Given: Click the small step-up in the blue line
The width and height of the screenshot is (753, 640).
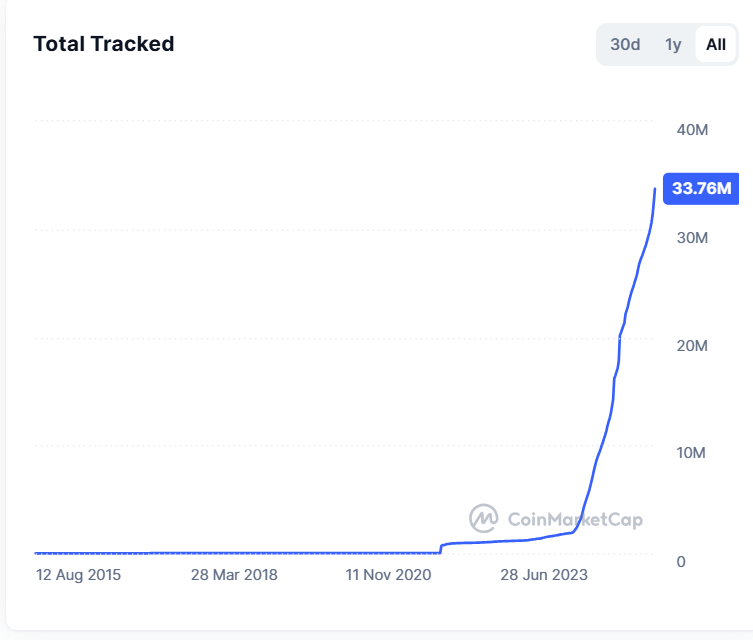Looking at the screenshot, I should pyautogui.click(x=441, y=547).
